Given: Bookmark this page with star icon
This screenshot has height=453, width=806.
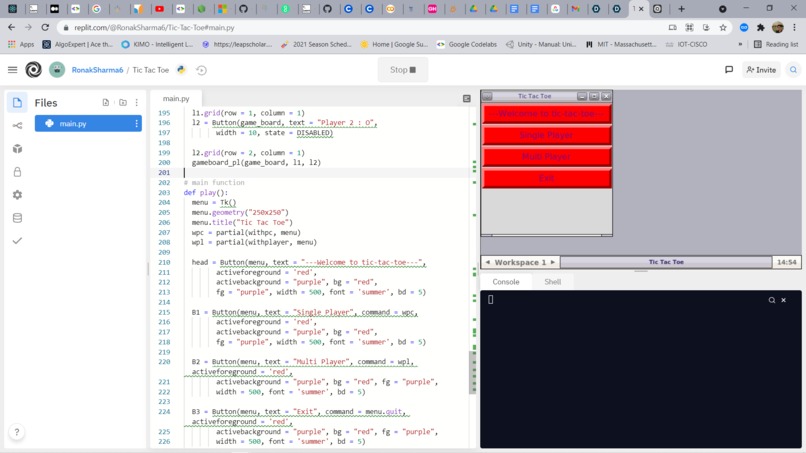Looking at the screenshot, I should pos(723,27).
